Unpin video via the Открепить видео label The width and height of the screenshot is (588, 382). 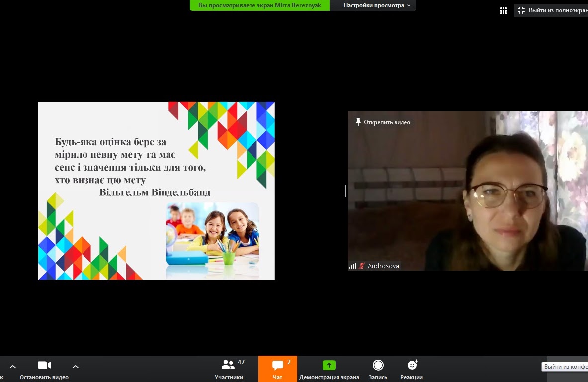coord(387,122)
